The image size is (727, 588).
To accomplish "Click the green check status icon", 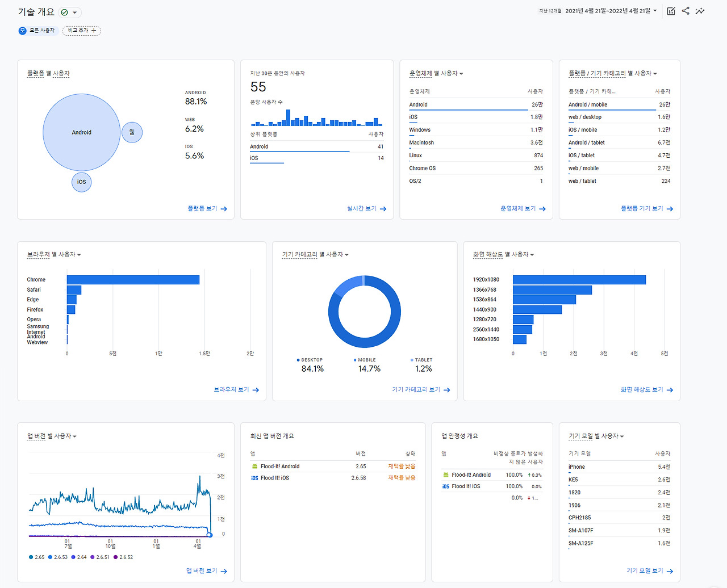I will coord(64,12).
